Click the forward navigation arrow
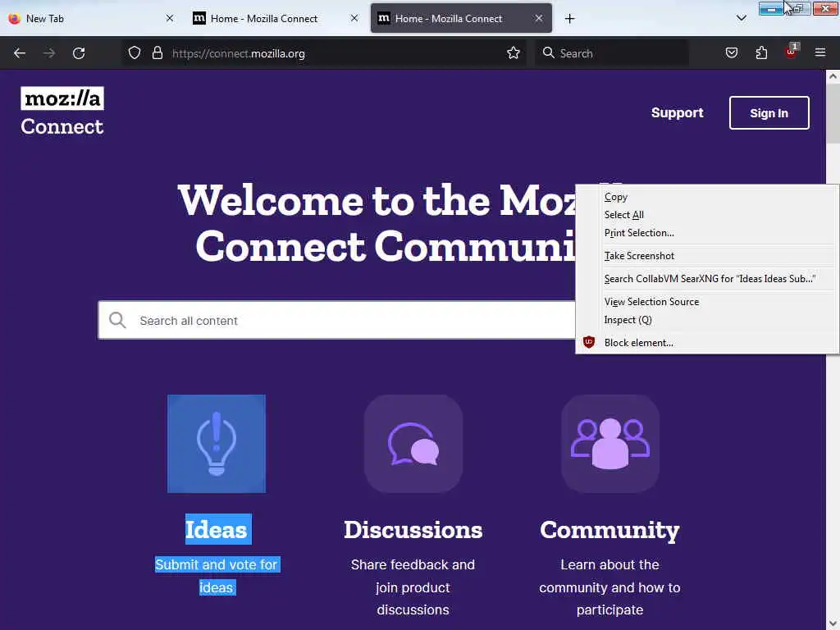840x630 pixels. [49, 53]
